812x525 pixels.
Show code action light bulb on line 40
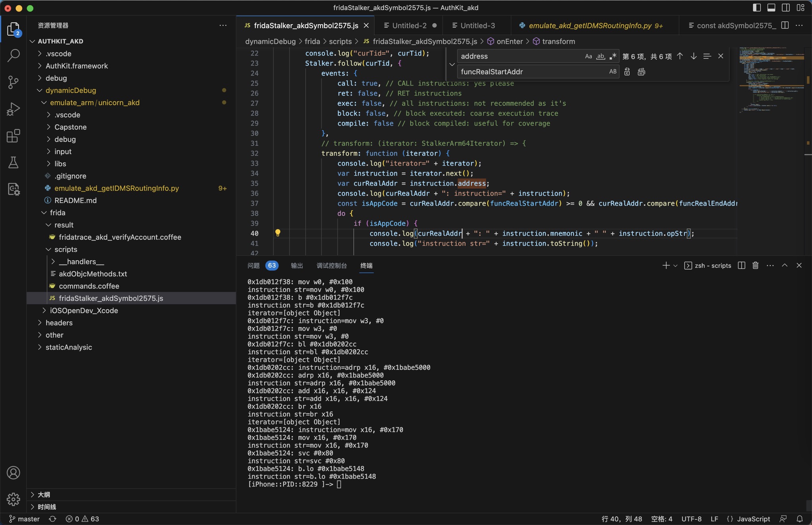(x=278, y=233)
